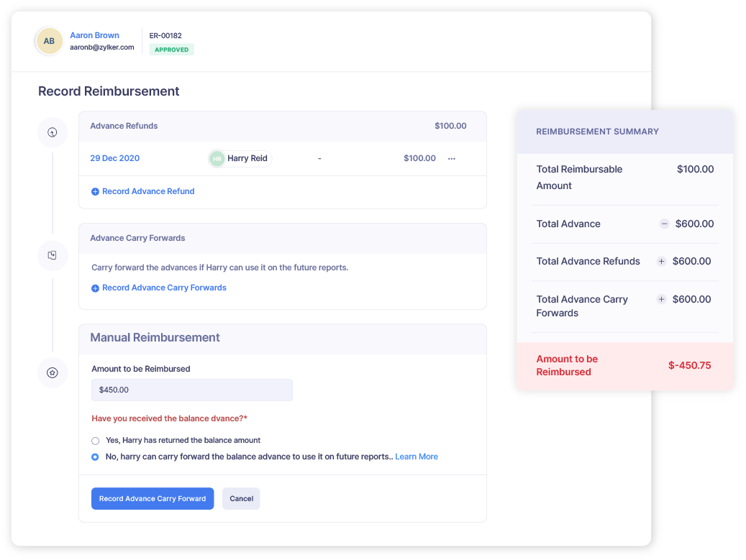Click the AB avatar circle at top left
Image resolution: width=746 pixels, height=560 pixels.
click(48, 41)
